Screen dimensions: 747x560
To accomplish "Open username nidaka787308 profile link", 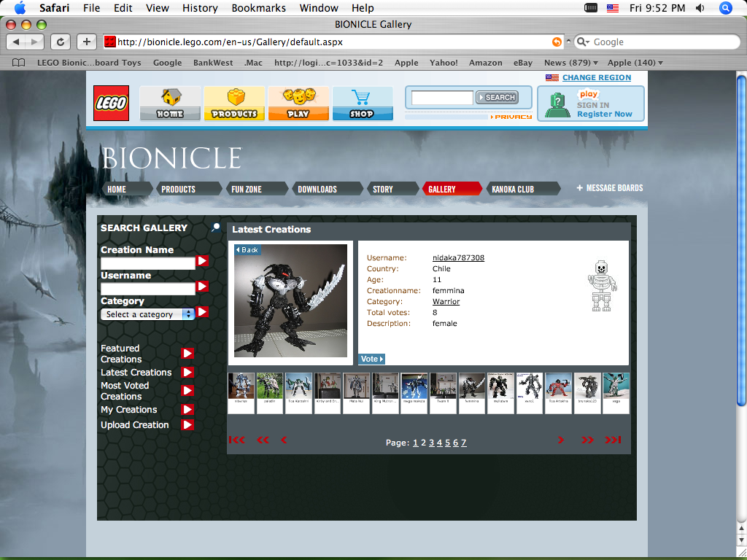I will 458,257.
